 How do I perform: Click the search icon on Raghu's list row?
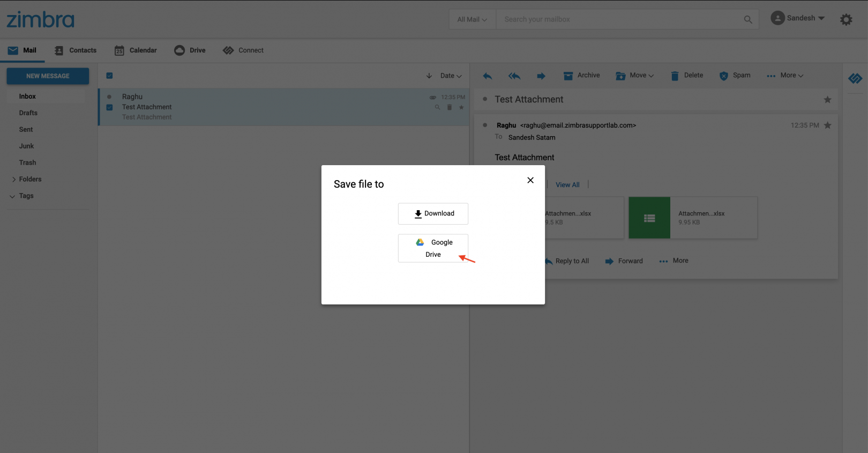[x=437, y=107]
